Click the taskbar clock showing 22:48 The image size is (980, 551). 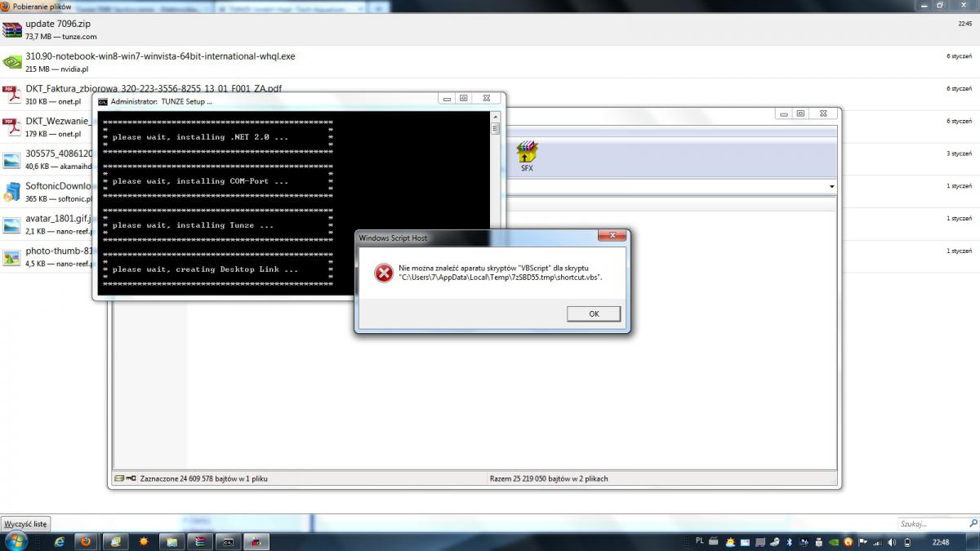941,542
